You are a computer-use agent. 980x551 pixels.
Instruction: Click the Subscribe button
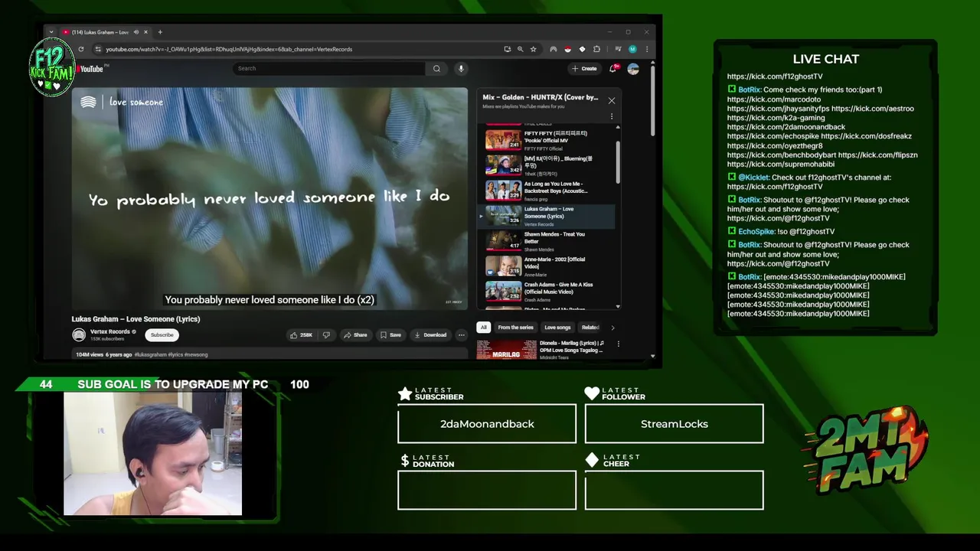[162, 334]
